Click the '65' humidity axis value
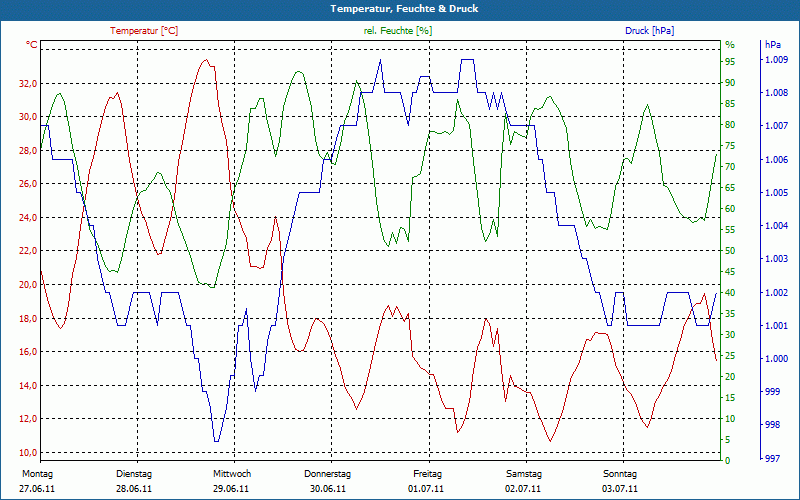 [x=730, y=188]
